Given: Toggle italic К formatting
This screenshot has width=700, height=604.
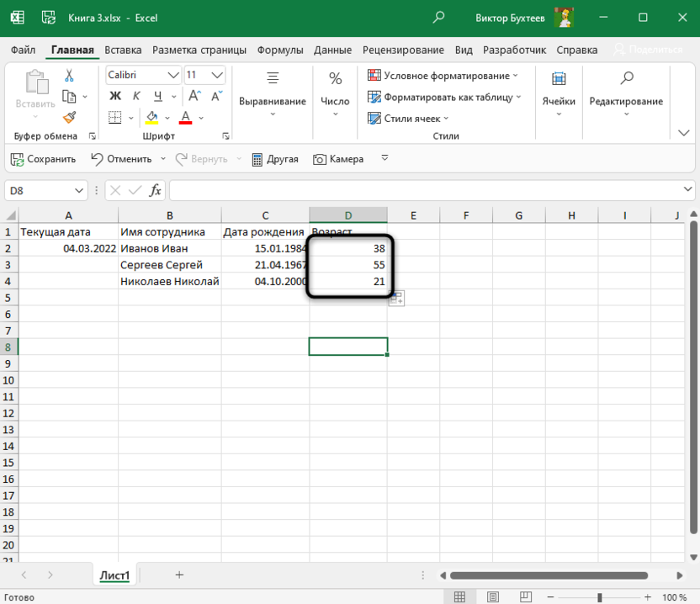Looking at the screenshot, I should point(135,97).
